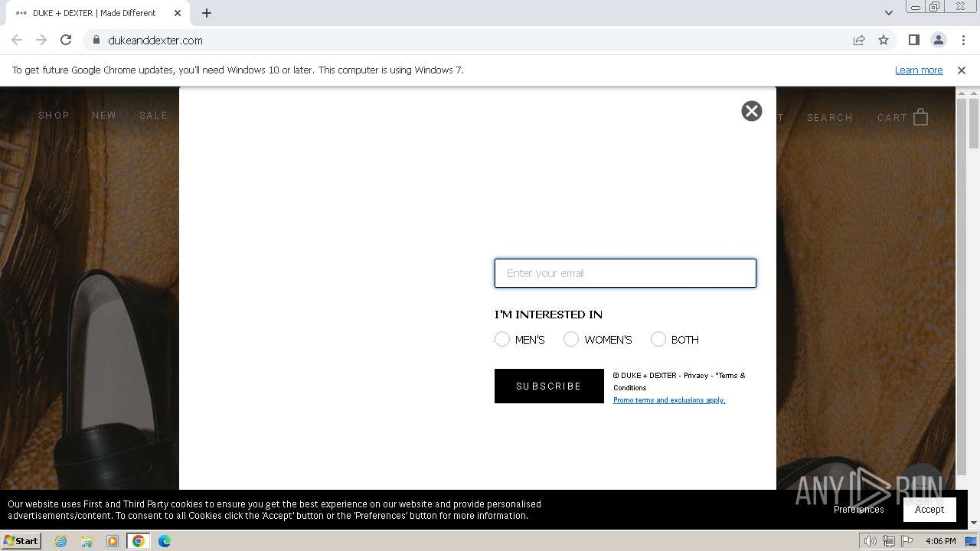This screenshot has width=980, height=551.
Task: Click the Chrome forward arrow
Action: (41, 40)
